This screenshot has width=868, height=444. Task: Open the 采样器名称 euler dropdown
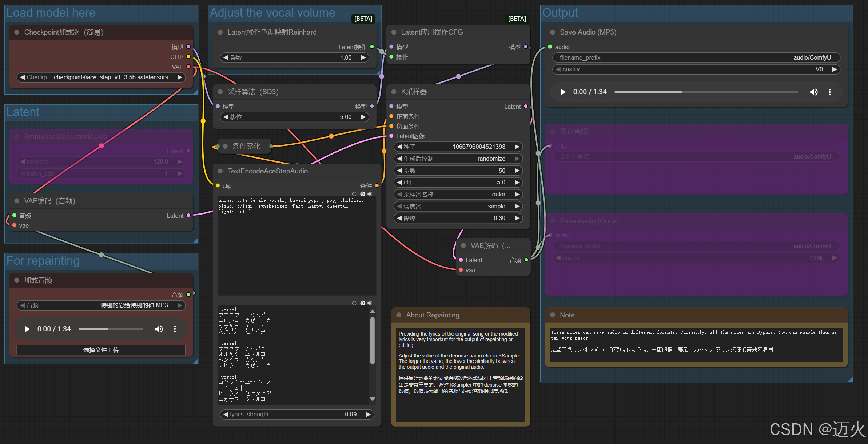(x=458, y=194)
